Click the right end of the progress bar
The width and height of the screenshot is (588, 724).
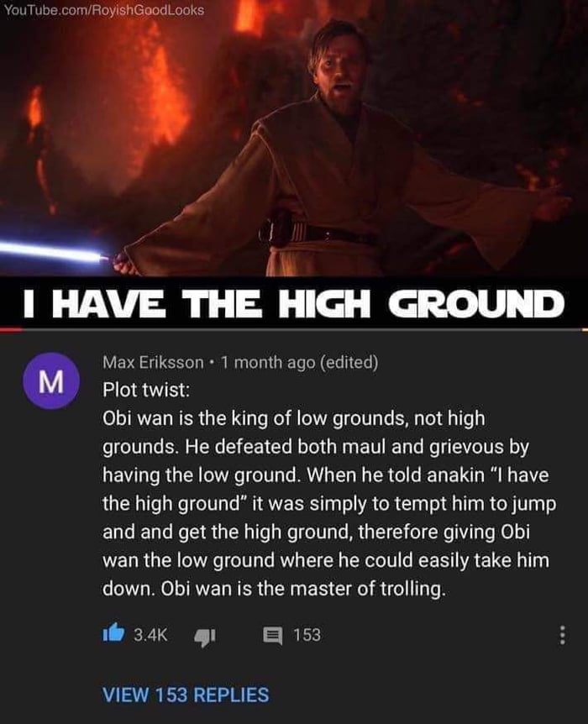tap(585, 330)
